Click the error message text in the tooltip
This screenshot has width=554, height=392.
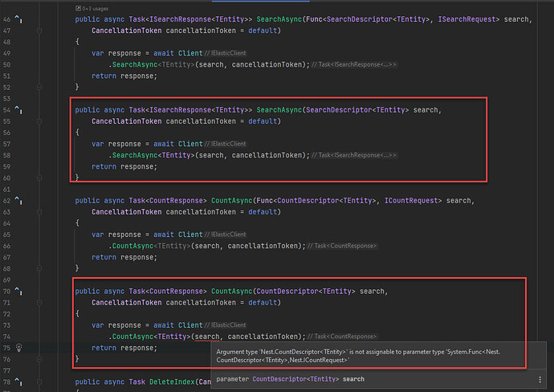point(358,356)
